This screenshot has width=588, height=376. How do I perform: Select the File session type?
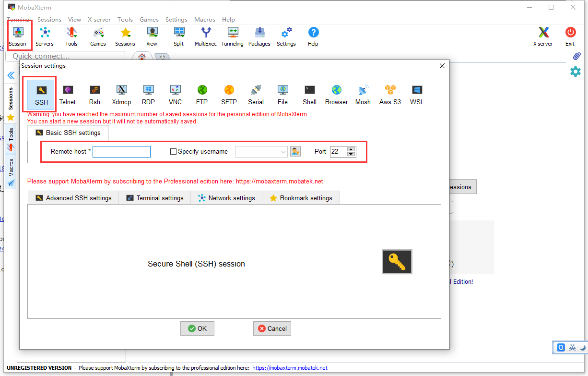click(x=282, y=95)
